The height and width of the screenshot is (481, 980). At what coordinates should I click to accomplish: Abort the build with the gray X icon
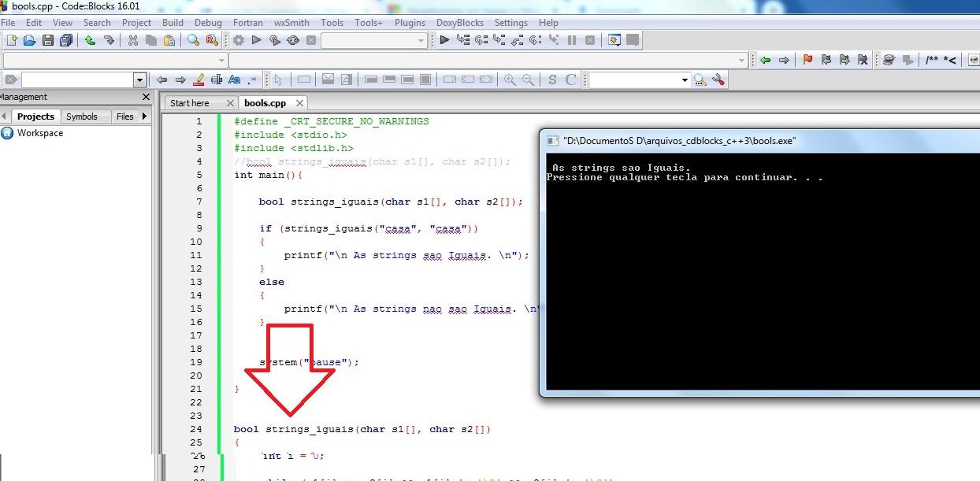[311, 40]
